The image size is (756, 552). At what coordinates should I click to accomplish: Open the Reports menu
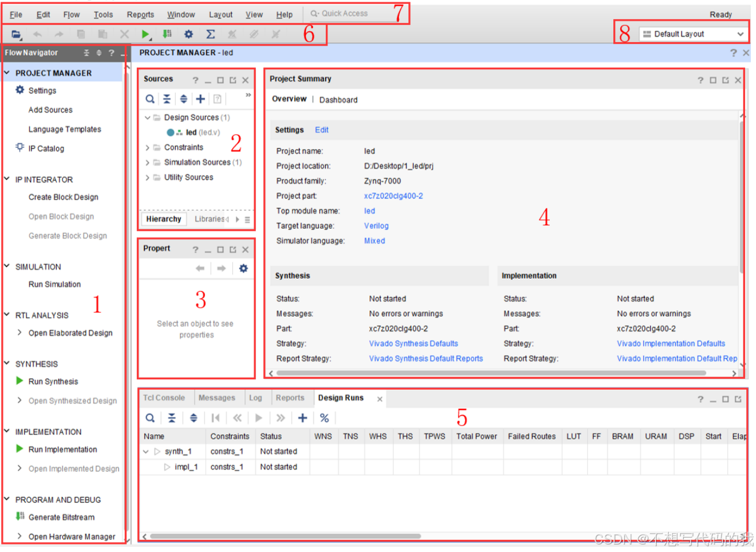point(140,14)
